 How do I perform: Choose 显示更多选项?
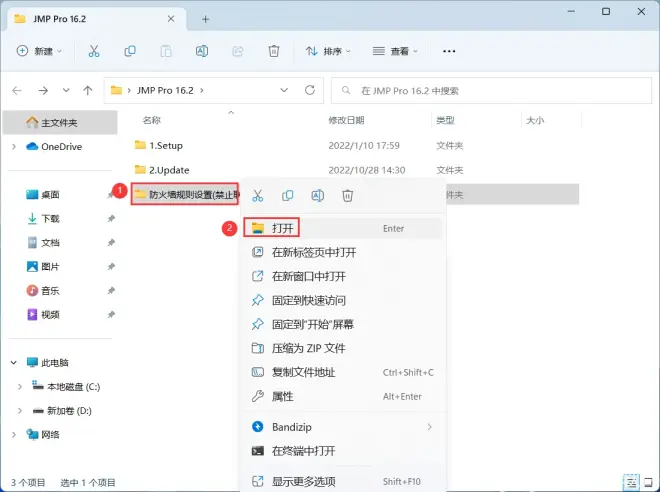point(343,481)
